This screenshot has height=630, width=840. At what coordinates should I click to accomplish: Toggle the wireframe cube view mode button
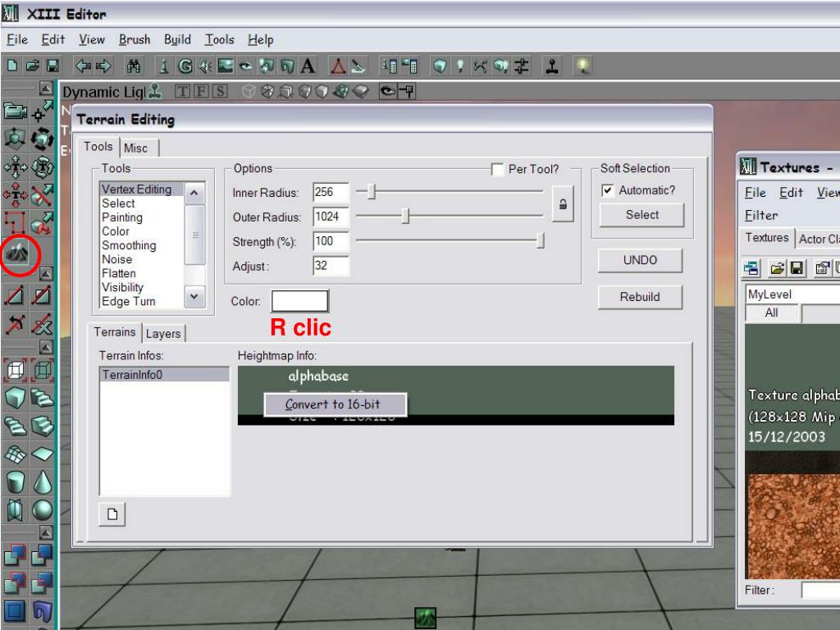click(x=248, y=92)
